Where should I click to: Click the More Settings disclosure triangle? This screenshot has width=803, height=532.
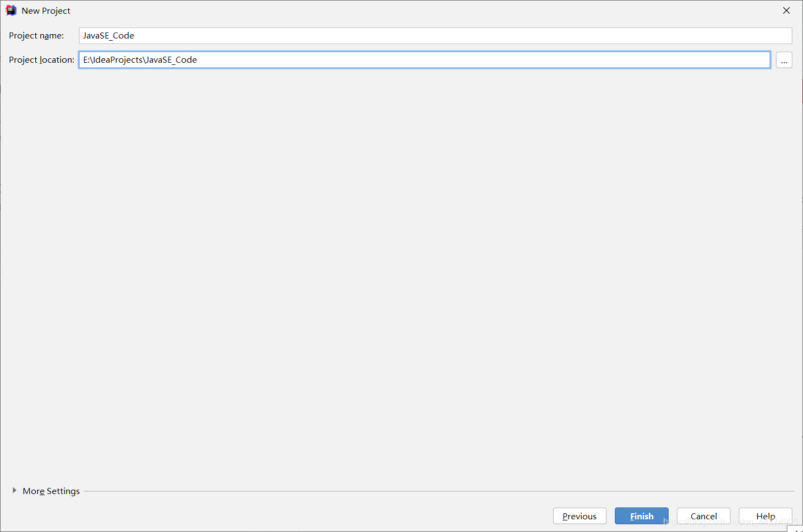pos(14,491)
